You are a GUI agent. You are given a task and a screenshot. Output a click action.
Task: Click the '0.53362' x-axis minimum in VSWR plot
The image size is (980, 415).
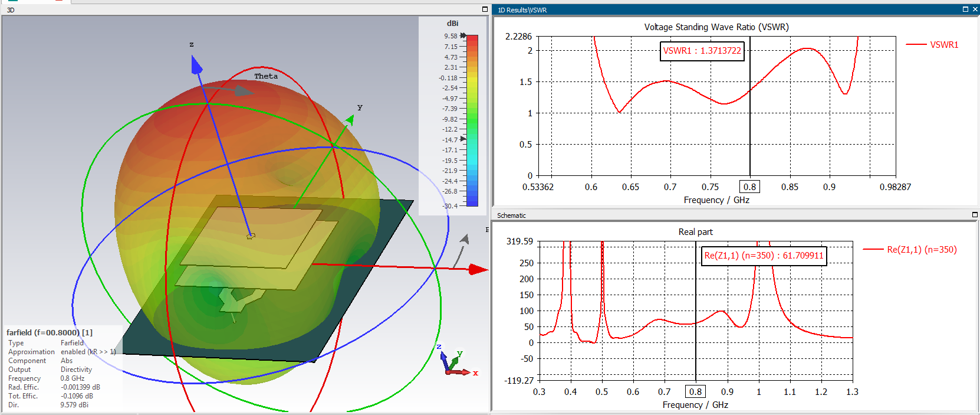pos(538,187)
